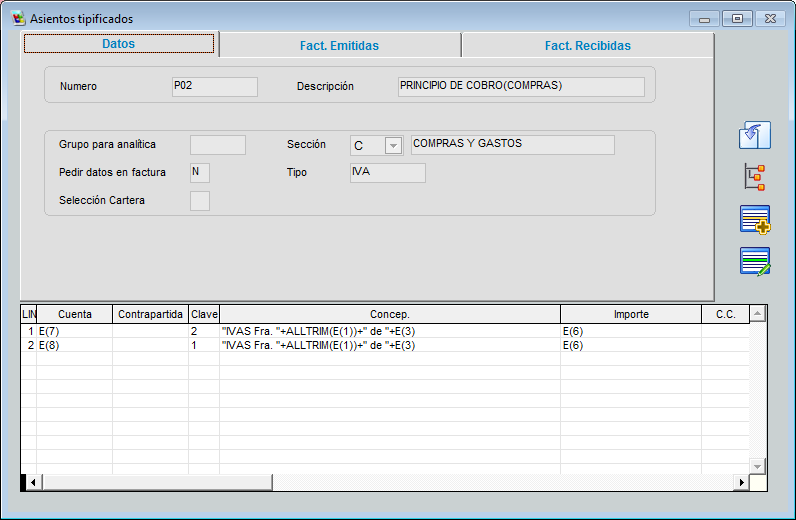The image size is (796, 520).
Task: Open the Fact. Recibidas tab
Action: pos(587,45)
